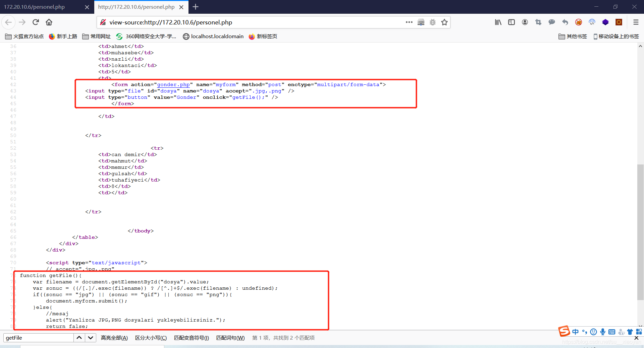Toggle Whole Words (匹配词句) option
This screenshot has width=644, height=348.
(230, 338)
